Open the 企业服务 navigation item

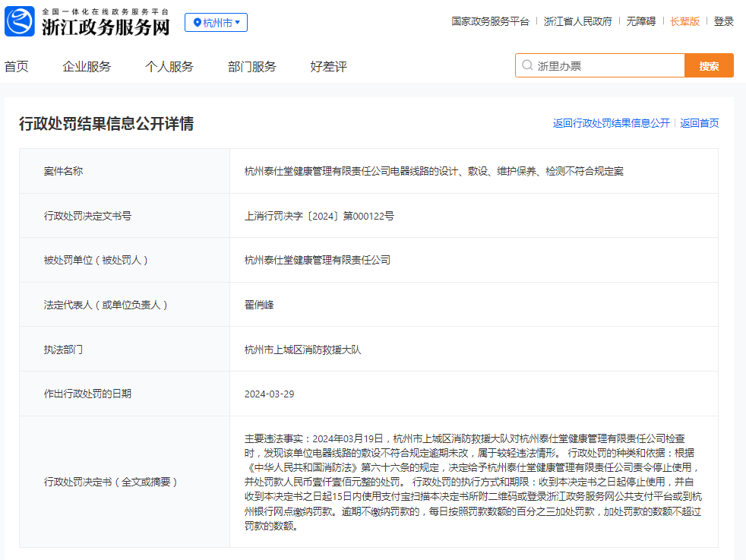87,67
